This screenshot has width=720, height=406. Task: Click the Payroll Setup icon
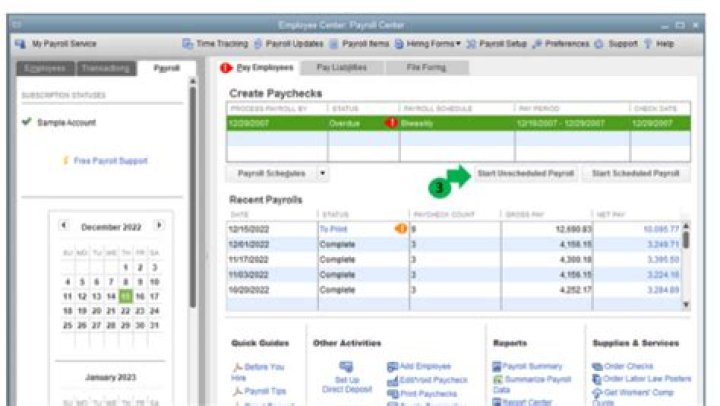(x=471, y=44)
